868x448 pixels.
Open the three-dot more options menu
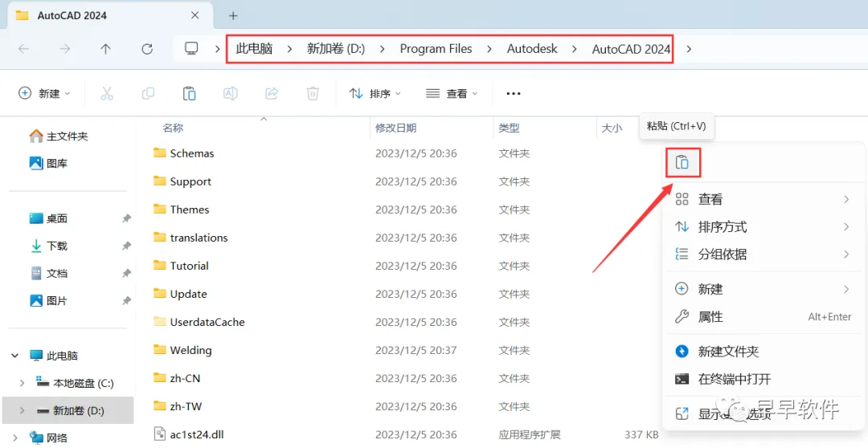coord(514,93)
